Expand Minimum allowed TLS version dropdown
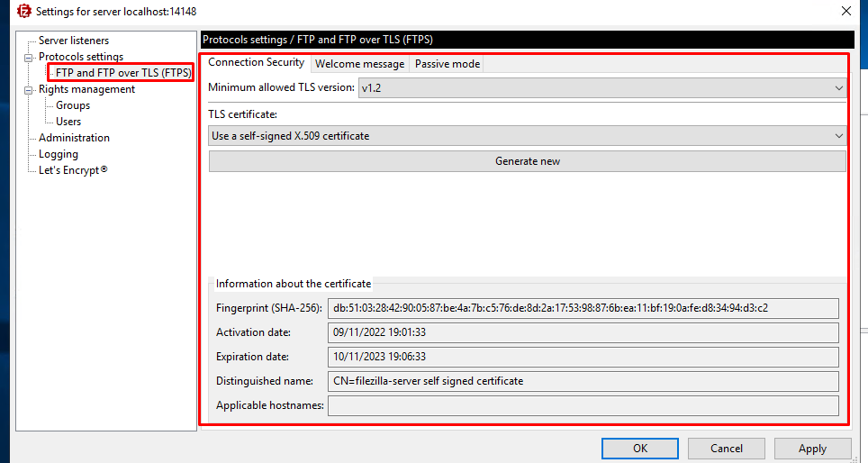This screenshot has height=463, width=868. coord(601,88)
